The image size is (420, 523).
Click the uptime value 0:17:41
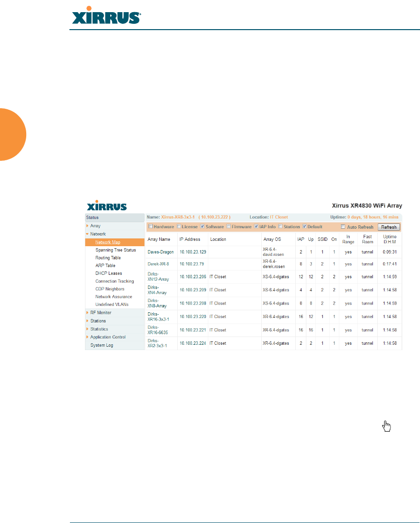point(389,264)
